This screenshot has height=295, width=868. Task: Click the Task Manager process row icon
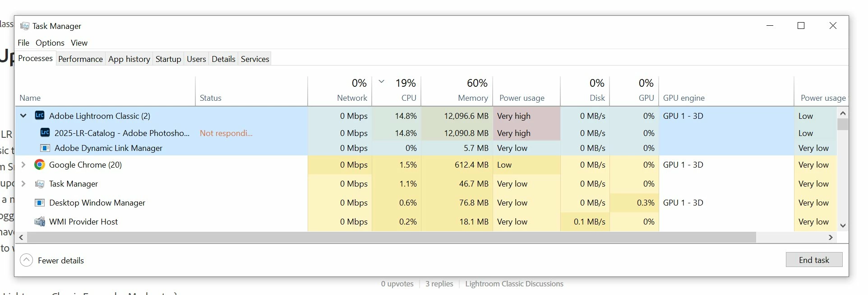point(40,184)
